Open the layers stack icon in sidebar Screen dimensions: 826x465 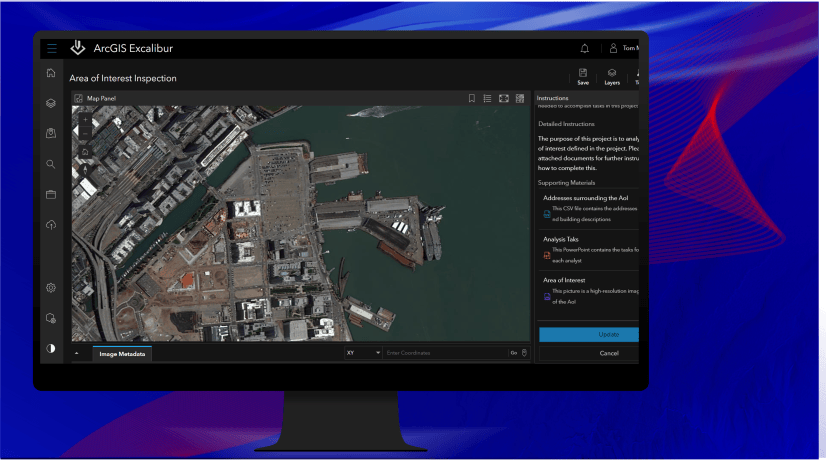point(51,103)
